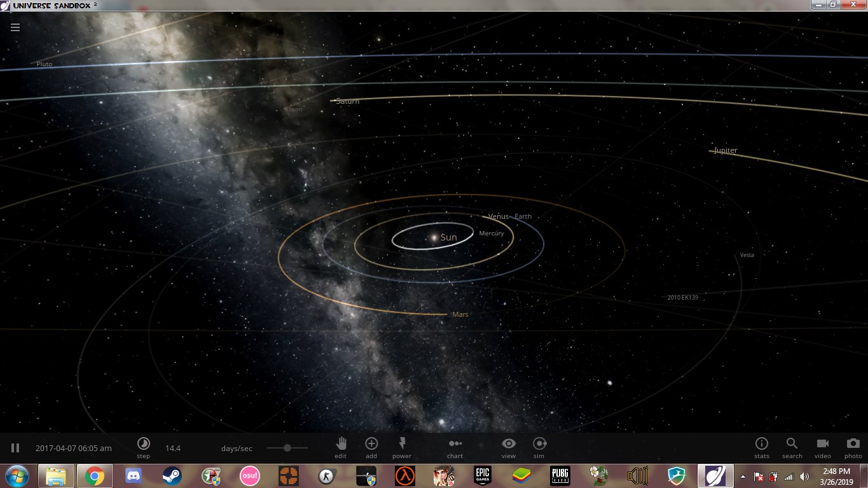This screenshot has width=868, height=488.
Task: Open the volume control in the tray
Action: click(x=804, y=477)
